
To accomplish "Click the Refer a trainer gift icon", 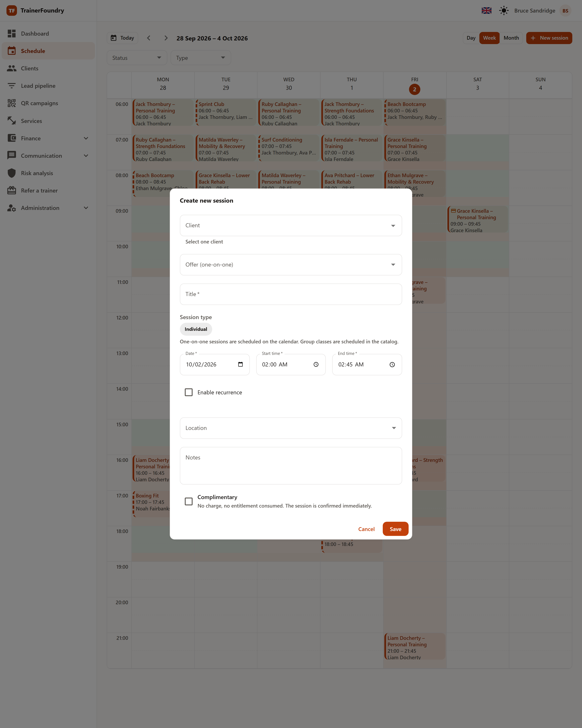I will (12, 190).
